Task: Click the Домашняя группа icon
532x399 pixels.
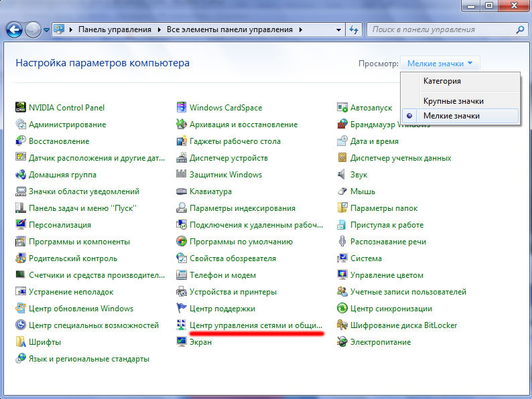Action: click(21, 174)
